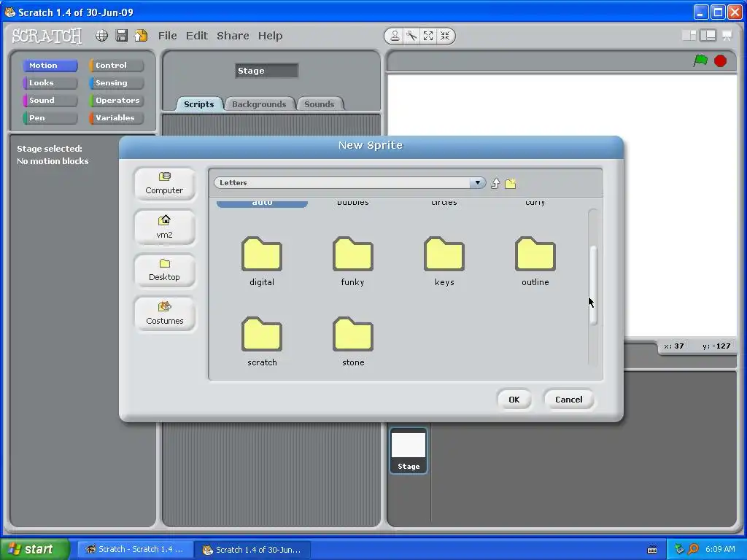This screenshot has height=560, width=747.
Task: Open the outline letters folder
Action: [x=535, y=262]
